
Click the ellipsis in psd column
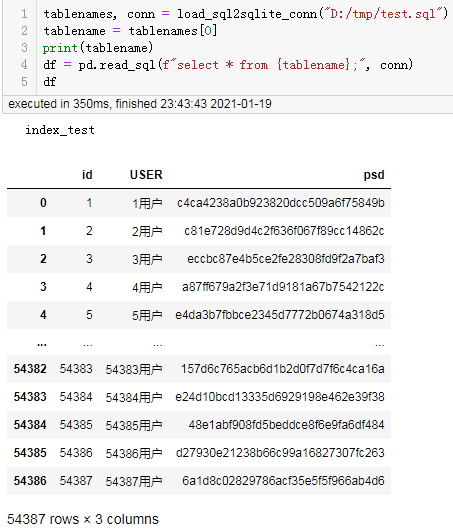tap(380, 344)
